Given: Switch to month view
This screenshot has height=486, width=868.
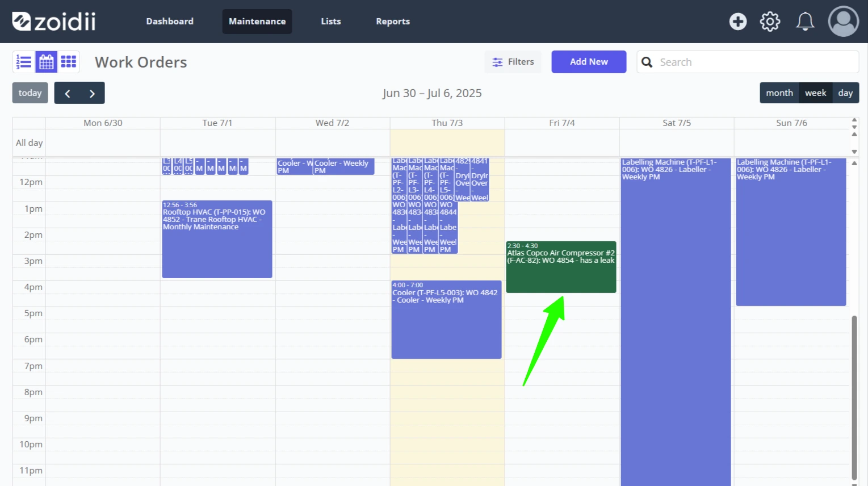Looking at the screenshot, I should pyautogui.click(x=779, y=93).
